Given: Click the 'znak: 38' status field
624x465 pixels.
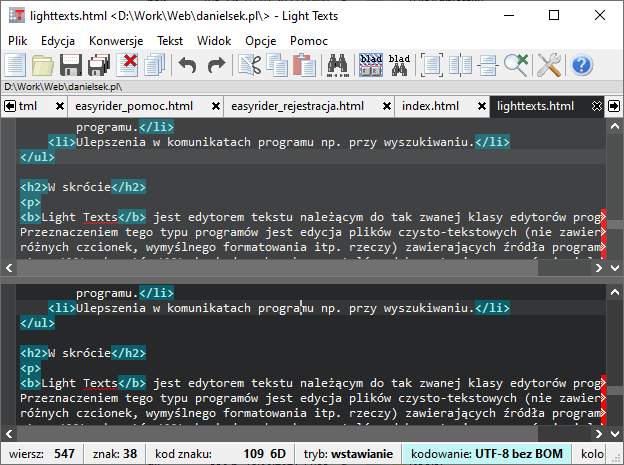Looking at the screenshot, I should click(x=115, y=454).
